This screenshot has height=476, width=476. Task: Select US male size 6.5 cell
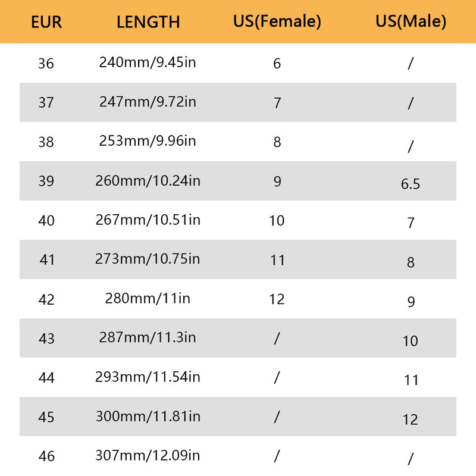[411, 184]
